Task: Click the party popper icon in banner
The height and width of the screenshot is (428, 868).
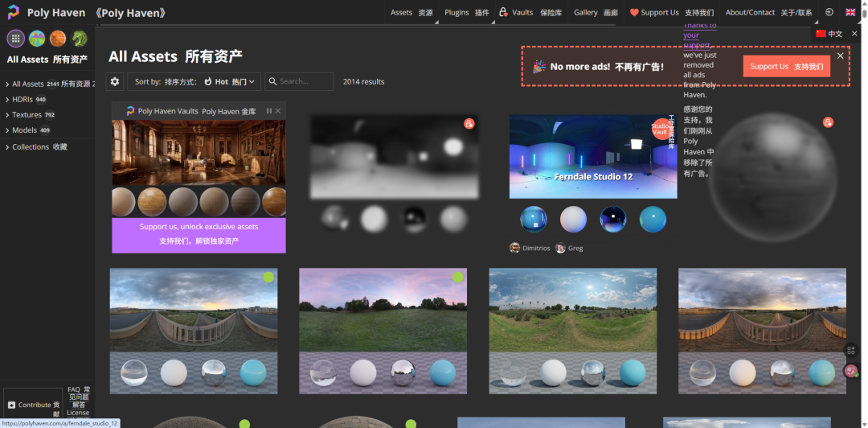Action: [x=538, y=67]
